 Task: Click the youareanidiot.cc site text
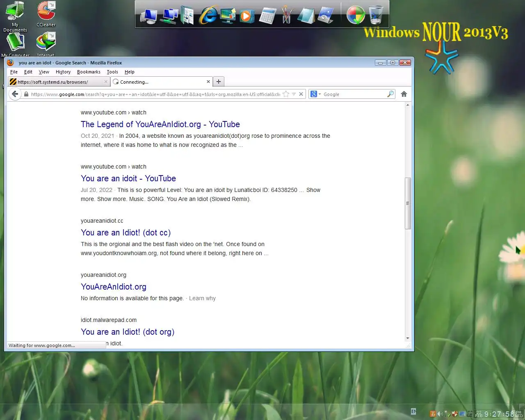coord(102,221)
